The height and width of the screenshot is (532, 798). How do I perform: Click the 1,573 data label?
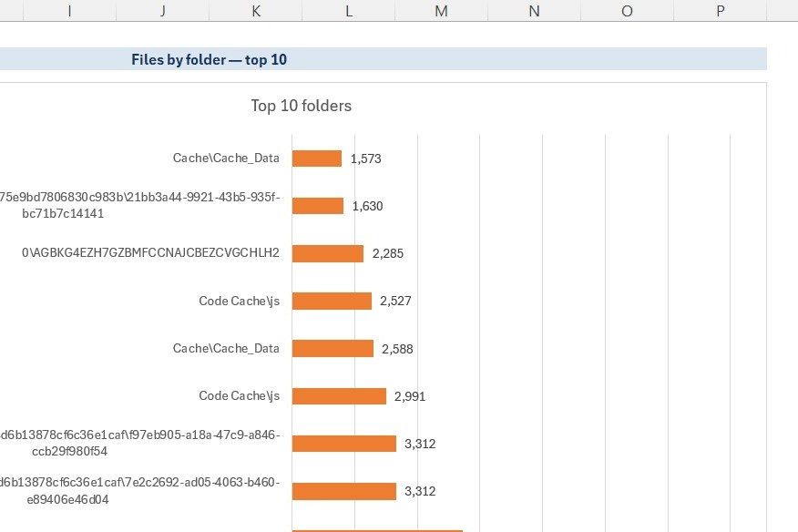[x=366, y=159]
